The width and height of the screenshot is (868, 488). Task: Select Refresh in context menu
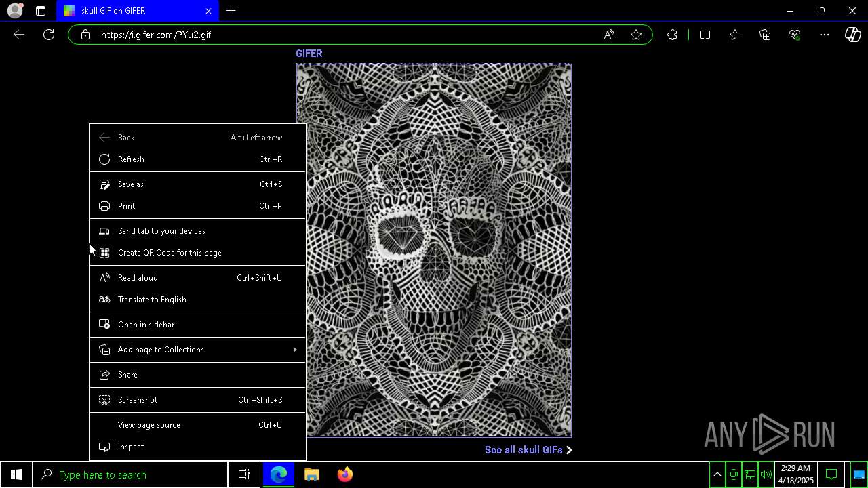197,159
